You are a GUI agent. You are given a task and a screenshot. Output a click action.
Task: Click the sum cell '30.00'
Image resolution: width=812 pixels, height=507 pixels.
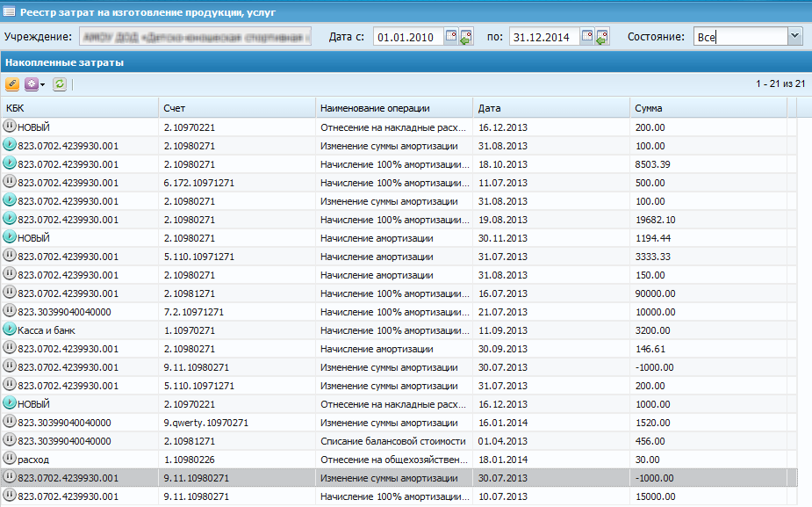coord(708,460)
